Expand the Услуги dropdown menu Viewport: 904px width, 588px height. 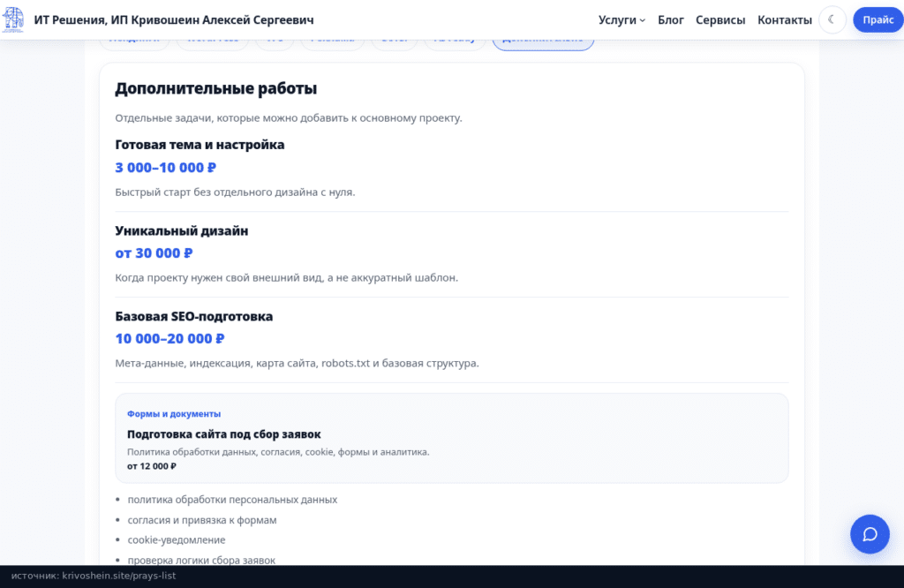[621, 20]
